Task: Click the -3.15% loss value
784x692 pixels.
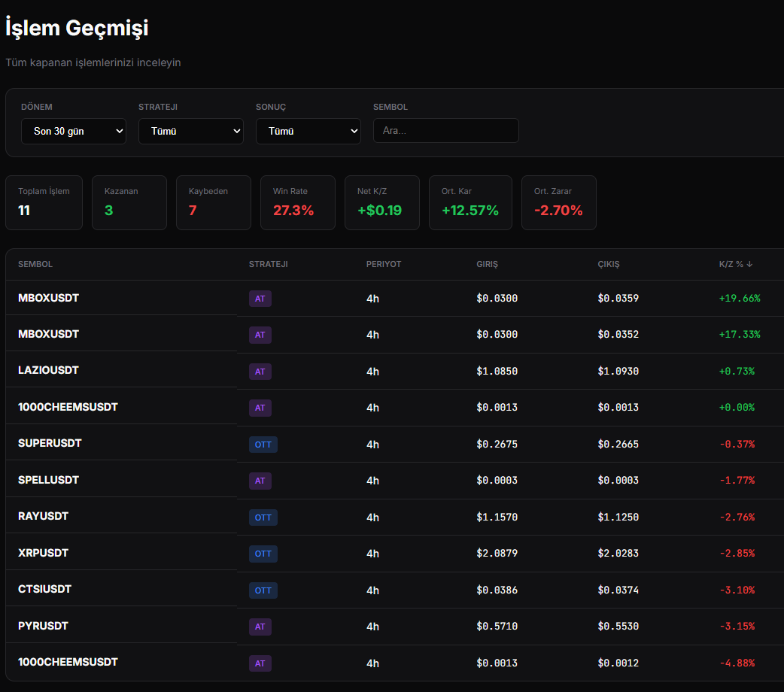Action: click(x=737, y=627)
